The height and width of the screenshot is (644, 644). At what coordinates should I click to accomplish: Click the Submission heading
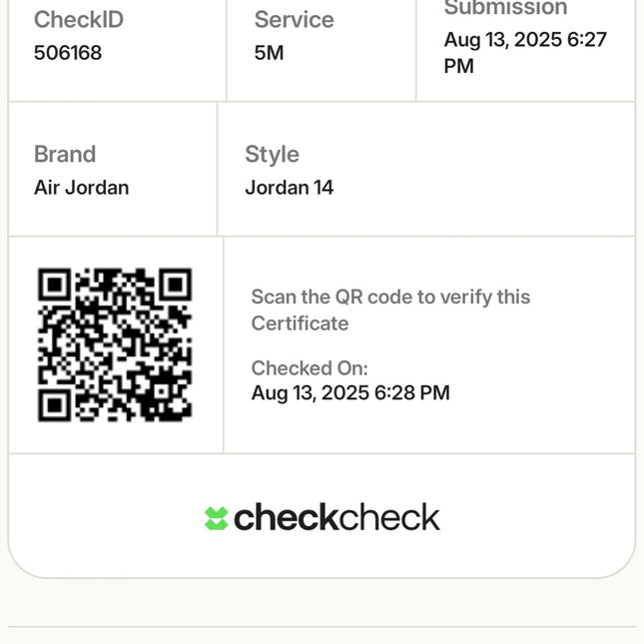click(x=505, y=8)
